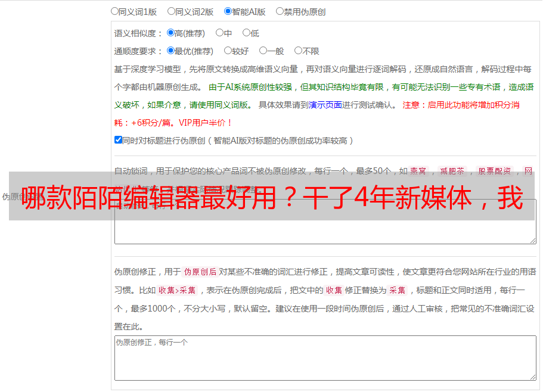The image size is (543, 392).
Task: Set 语义相似度 to 低
Action: pyautogui.click(x=246, y=33)
